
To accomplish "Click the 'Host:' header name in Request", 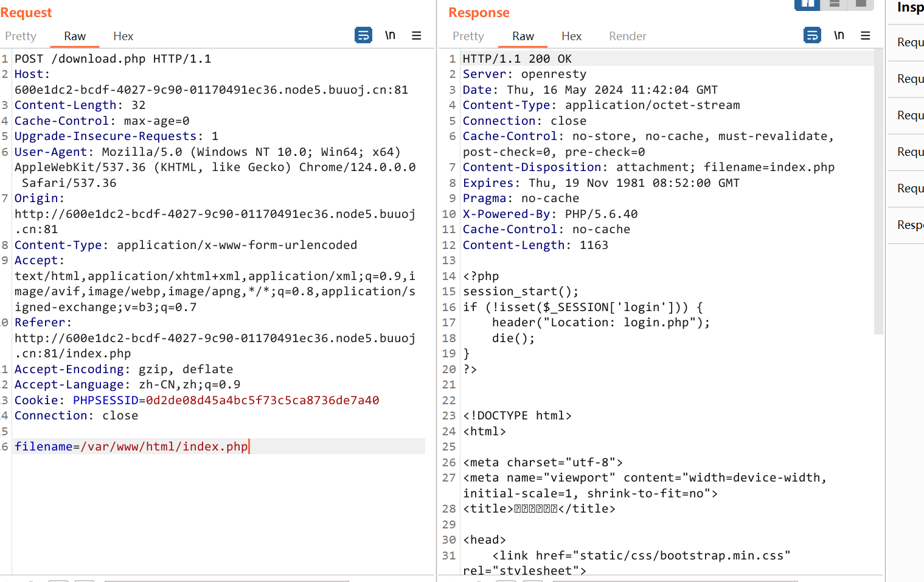I will (x=32, y=74).
